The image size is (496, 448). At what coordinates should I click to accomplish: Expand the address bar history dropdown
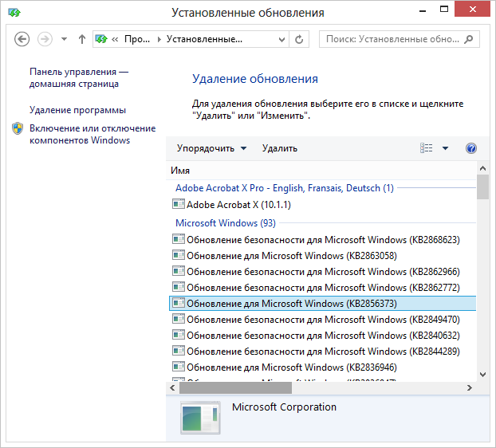281,40
